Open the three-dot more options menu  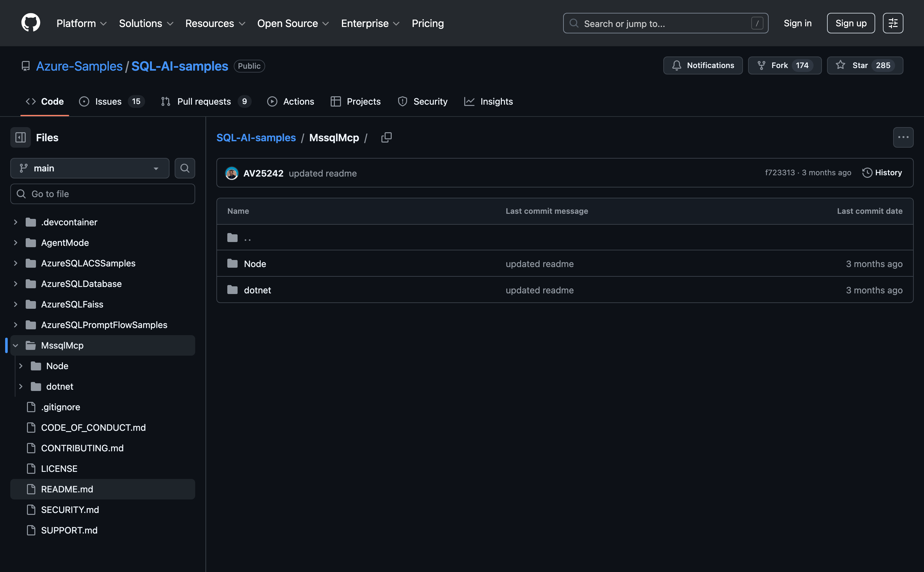(903, 137)
